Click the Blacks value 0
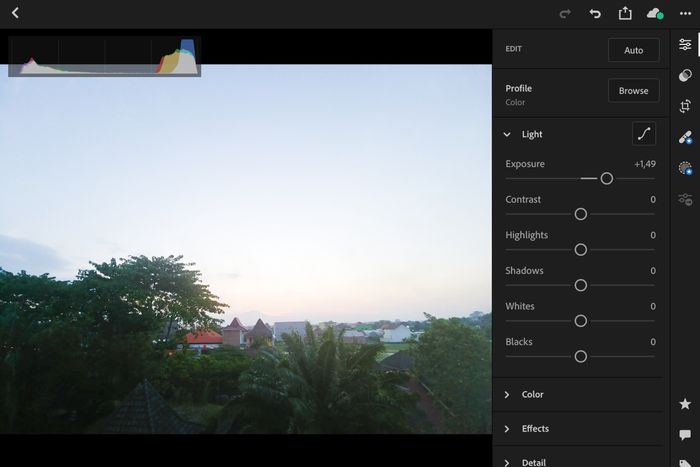 (653, 342)
